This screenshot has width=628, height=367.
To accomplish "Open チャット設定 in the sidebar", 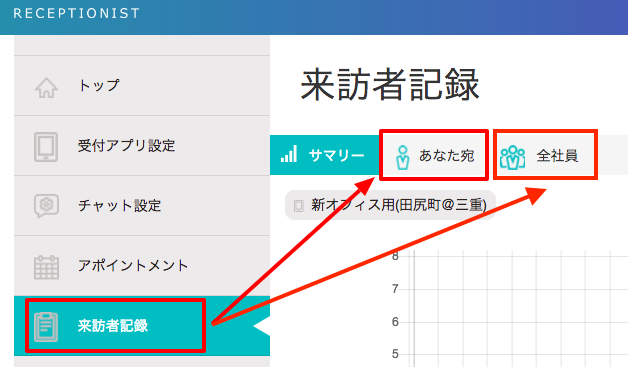I will [x=142, y=206].
